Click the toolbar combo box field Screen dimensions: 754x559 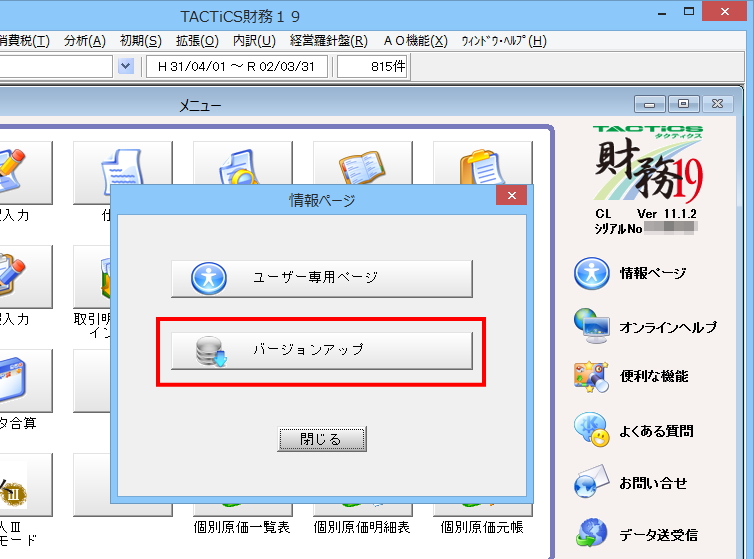pyautogui.click(x=56, y=66)
